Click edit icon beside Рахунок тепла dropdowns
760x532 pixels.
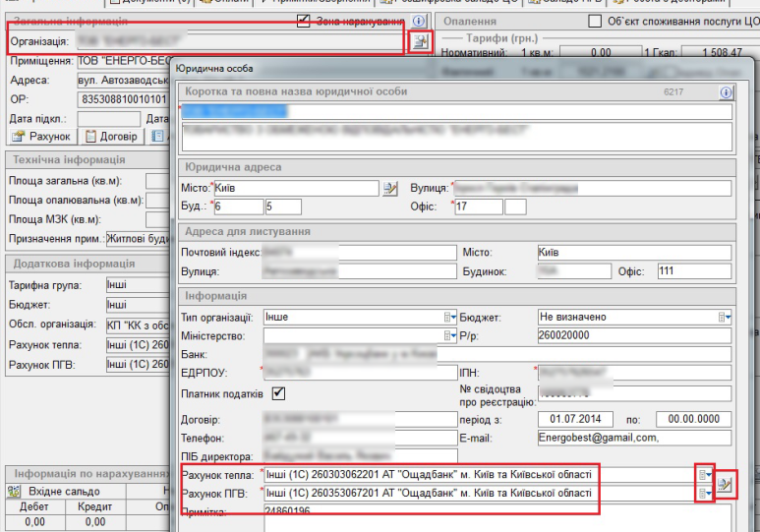(x=725, y=484)
